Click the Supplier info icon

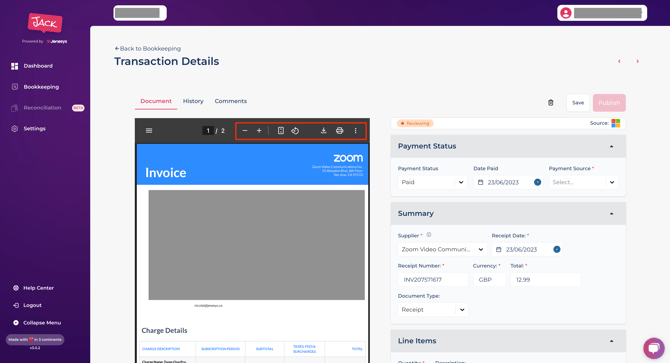[x=429, y=235]
